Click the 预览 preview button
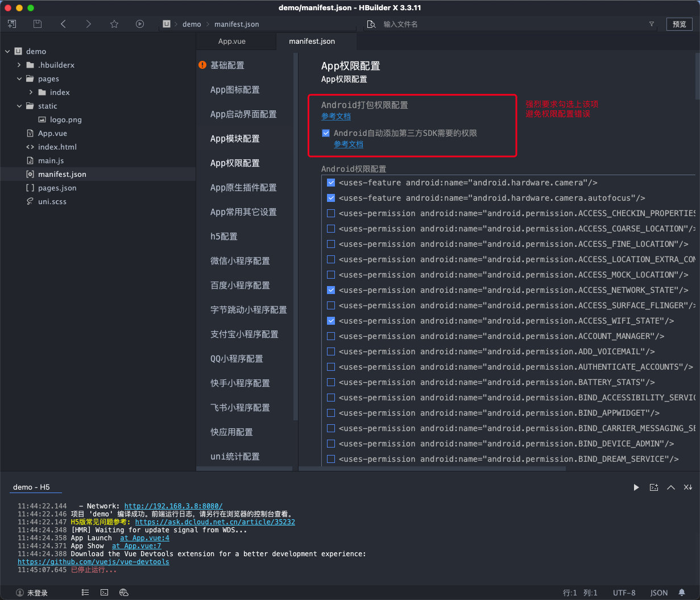The image size is (700, 600). point(679,24)
